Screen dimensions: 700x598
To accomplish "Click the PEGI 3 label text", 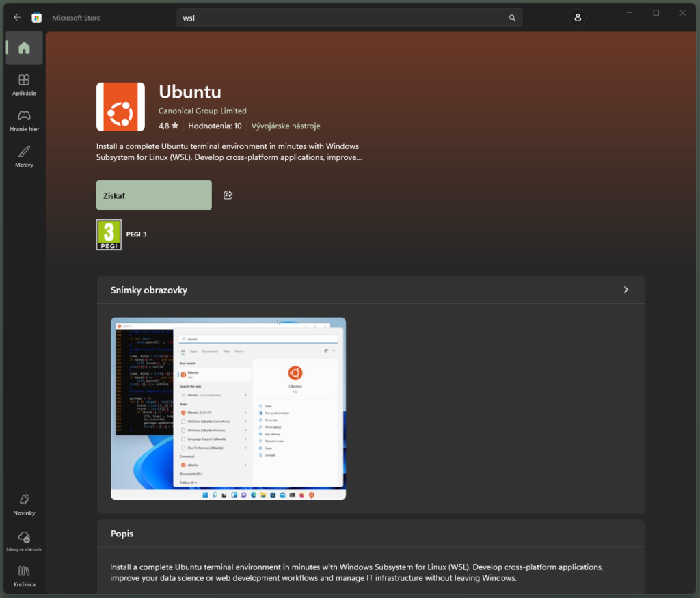I will coord(136,234).
